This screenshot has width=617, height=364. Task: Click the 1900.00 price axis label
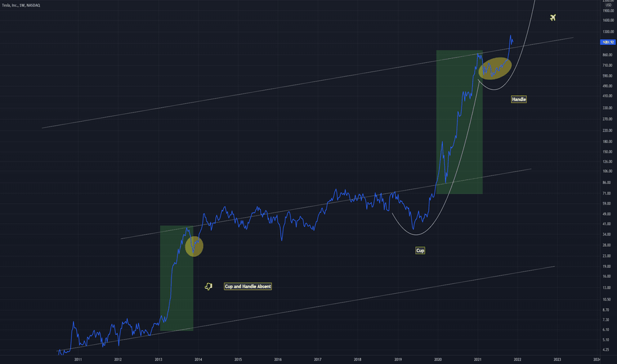coord(608,11)
